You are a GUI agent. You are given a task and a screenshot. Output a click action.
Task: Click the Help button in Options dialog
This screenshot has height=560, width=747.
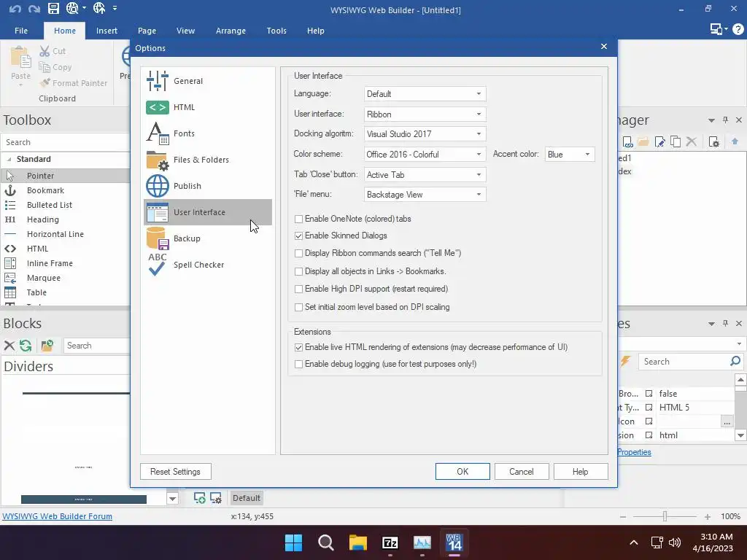580,472
